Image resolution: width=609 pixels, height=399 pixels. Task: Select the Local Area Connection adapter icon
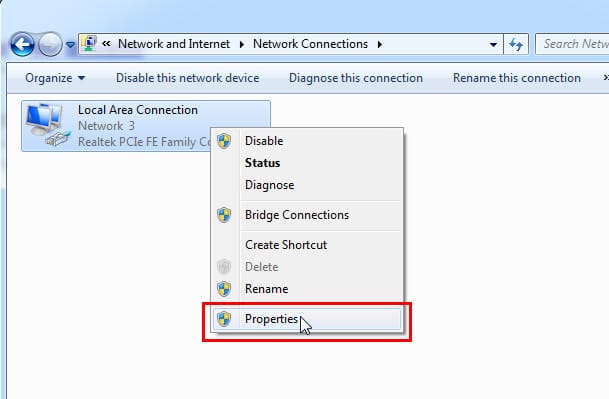pyautogui.click(x=47, y=124)
